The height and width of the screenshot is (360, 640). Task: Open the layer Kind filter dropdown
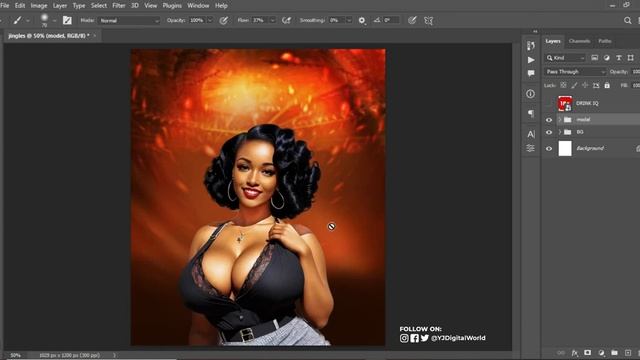[x=566, y=58]
